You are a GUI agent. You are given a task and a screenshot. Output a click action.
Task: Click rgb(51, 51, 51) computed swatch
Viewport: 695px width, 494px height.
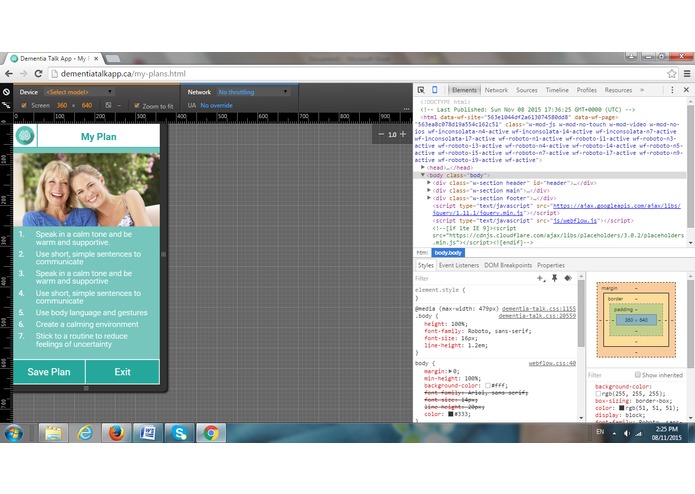click(x=621, y=408)
